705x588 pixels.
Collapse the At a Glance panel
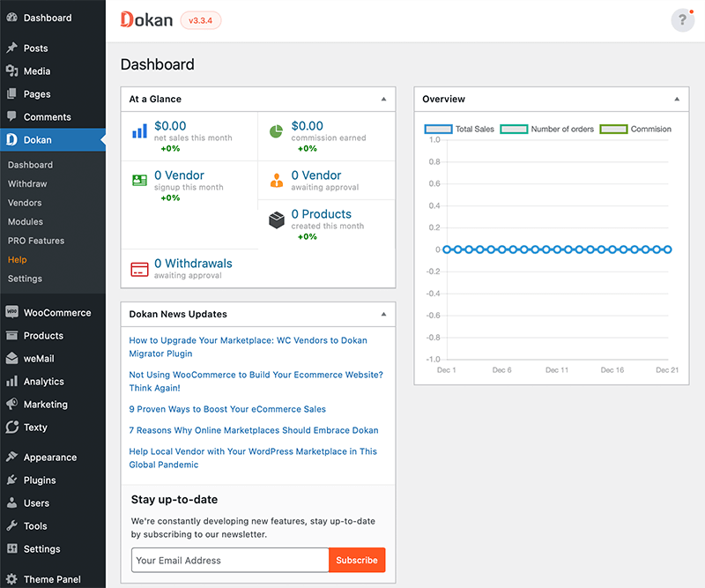[383, 99]
